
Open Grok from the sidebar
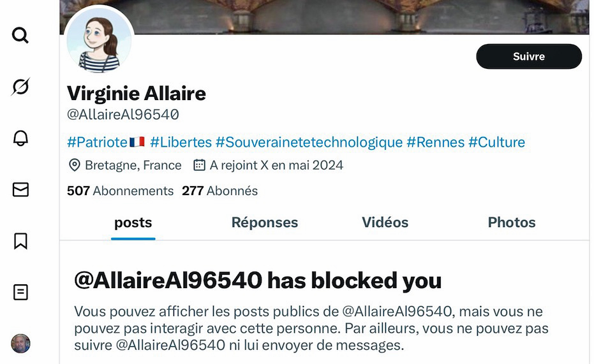tap(20, 87)
